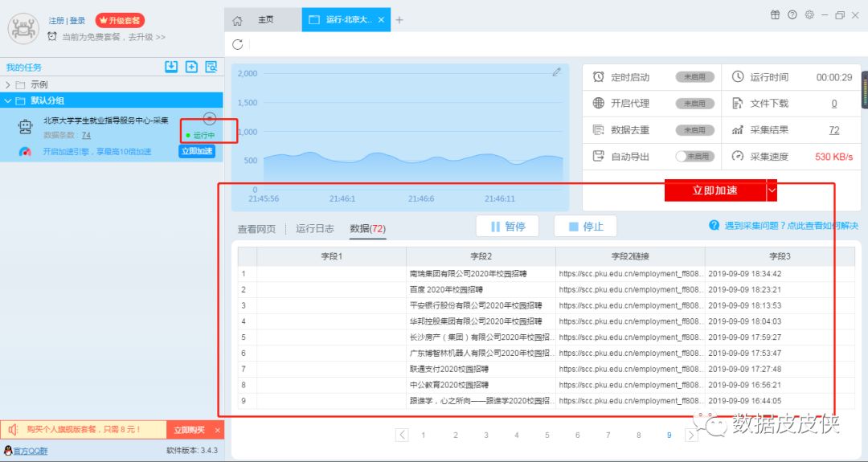Click the 自动导出 save icon

(599, 156)
